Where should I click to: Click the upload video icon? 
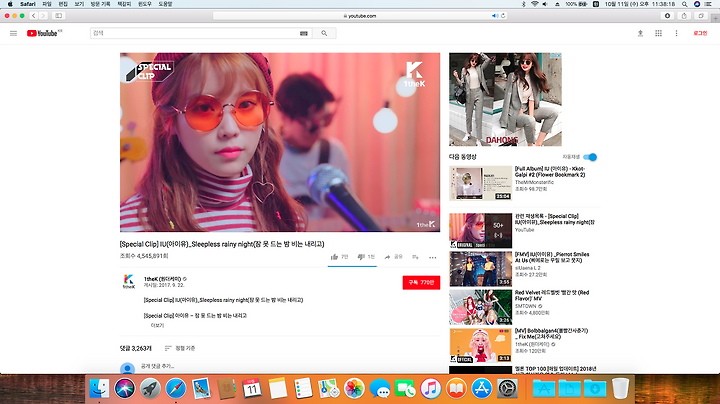point(640,33)
